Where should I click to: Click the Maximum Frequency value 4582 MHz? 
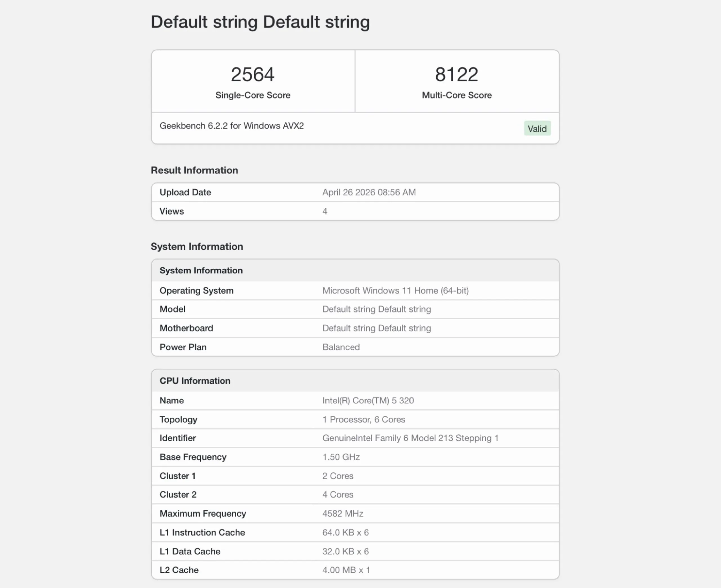coord(343,514)
